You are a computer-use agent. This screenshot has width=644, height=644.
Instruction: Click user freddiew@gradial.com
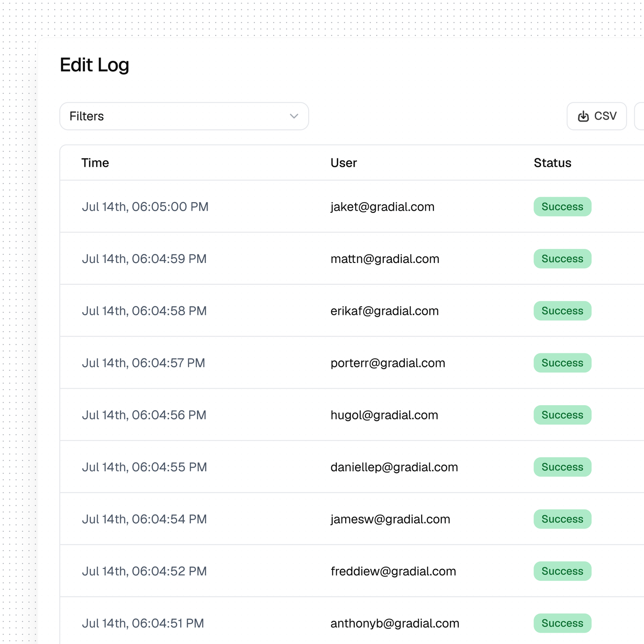tap(393, 571)
